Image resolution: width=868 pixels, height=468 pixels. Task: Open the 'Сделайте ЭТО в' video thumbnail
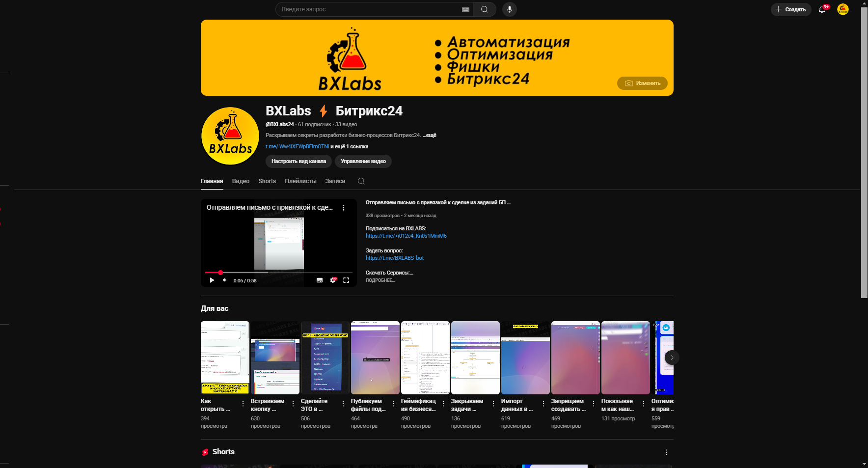(325, 358)
